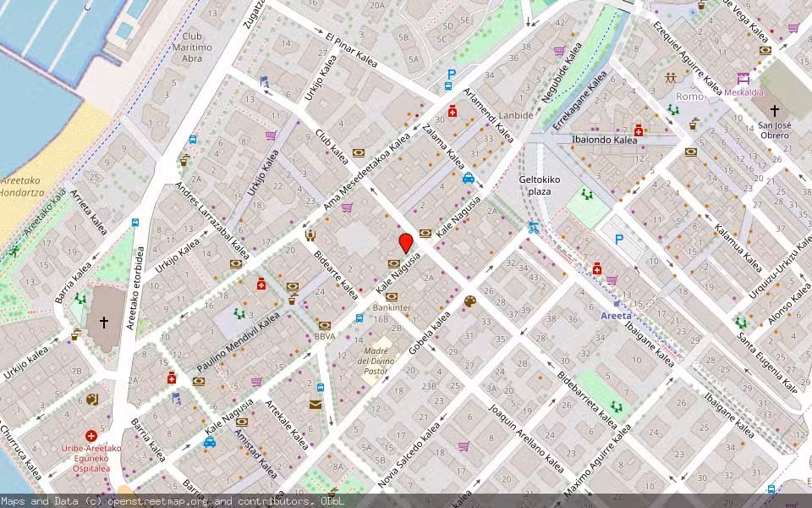Click the playground icon near Santa Eugenia Kalea
This screenshot has height=508, width=812.
[742, 323]
